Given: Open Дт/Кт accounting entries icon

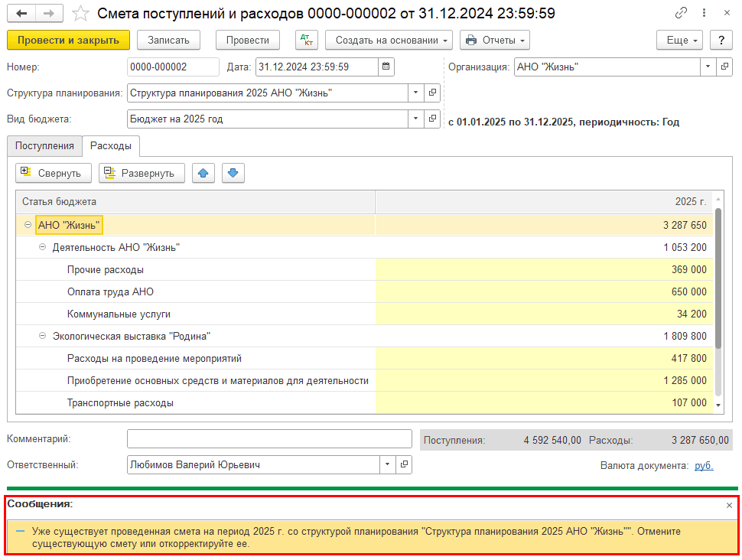Looking at the screenshot, I should [x=307, y=41].
